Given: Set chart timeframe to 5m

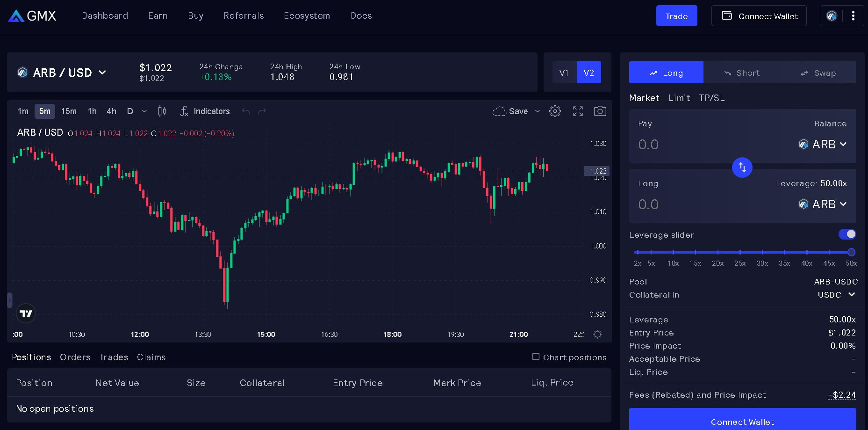Looking at the screenshot, I should click(45, 111).
